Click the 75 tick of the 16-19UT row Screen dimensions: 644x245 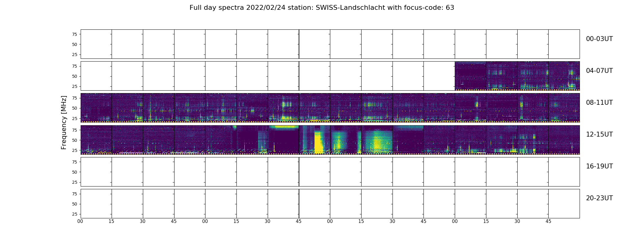75,162
